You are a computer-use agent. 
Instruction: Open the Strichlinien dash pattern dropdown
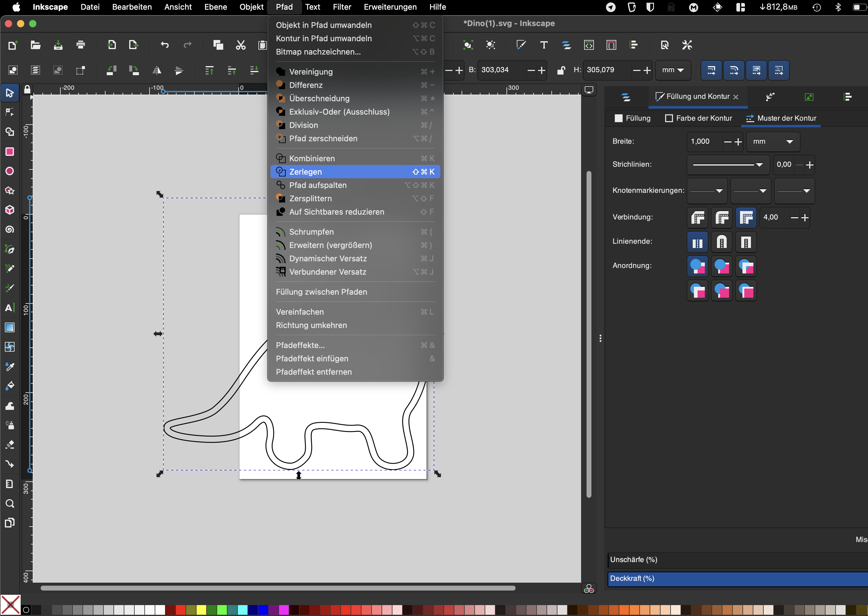pyautogui.click(x=728, y=165)
